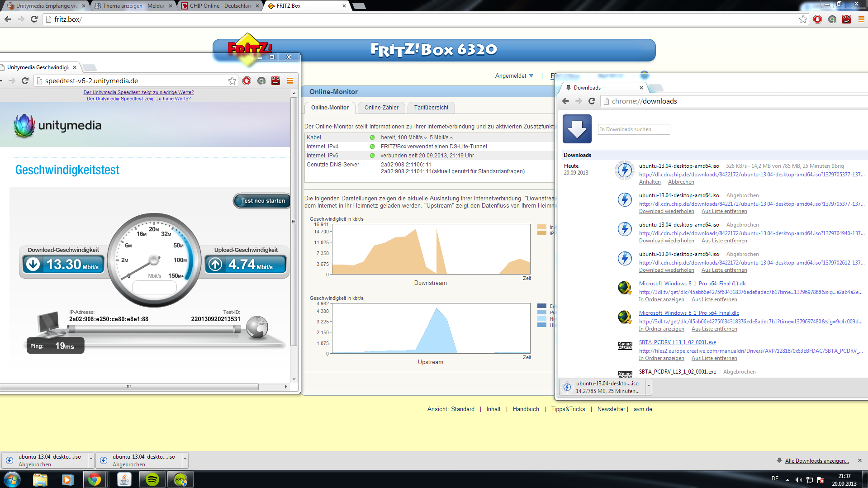Click the green extension icon in main window
This screenshot has height=488, width=868.
[x=832, y=19]
